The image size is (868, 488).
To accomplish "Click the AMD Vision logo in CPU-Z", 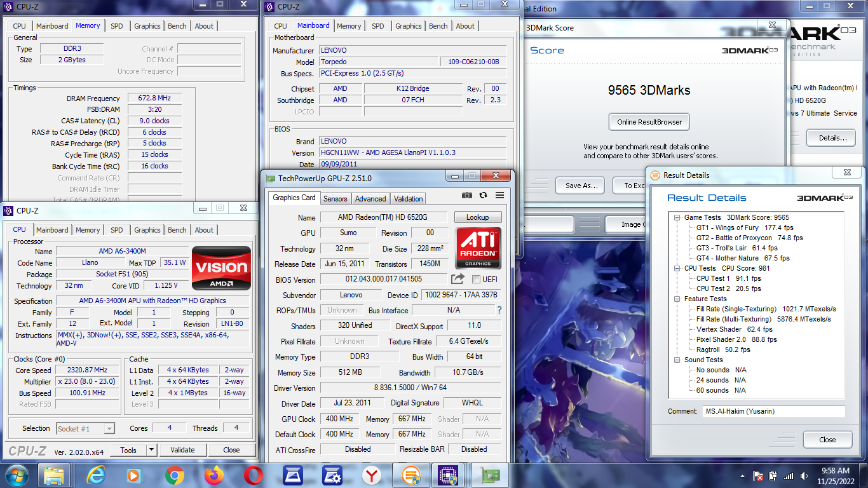I will coord(221,268).
